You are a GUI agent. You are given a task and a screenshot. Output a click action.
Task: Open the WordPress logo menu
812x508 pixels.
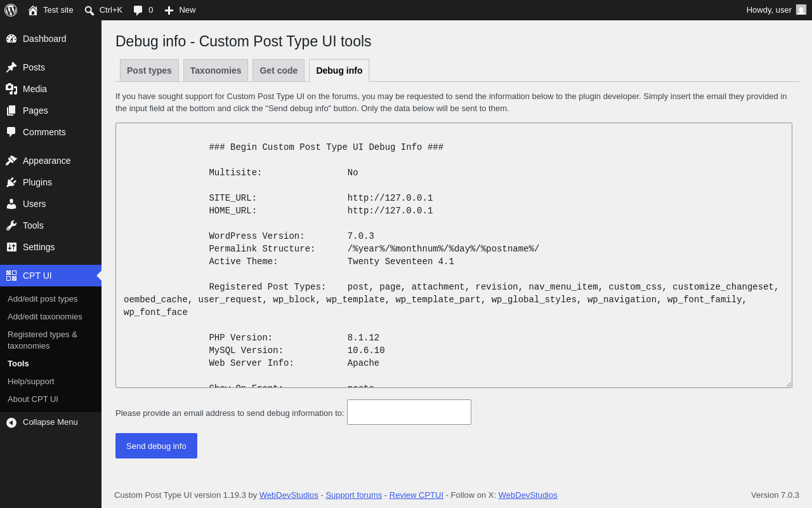pyautogui.click(x=11, y=10)
